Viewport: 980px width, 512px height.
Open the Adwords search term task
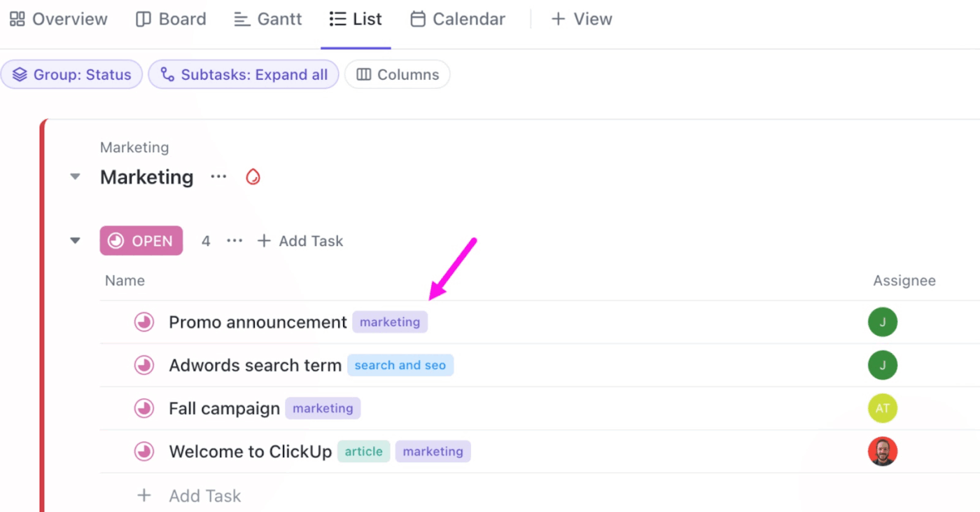[x=255, y=366]
